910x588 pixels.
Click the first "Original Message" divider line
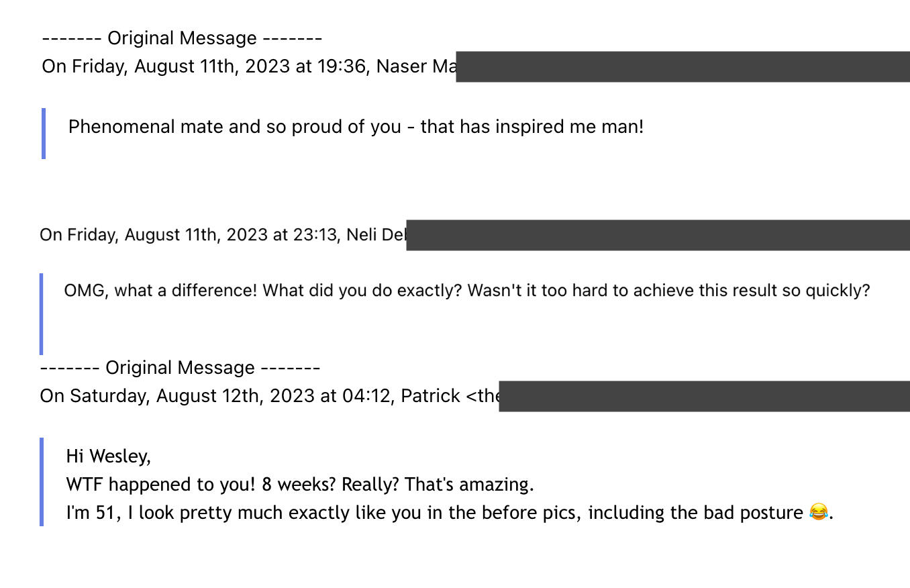[182, 38]
